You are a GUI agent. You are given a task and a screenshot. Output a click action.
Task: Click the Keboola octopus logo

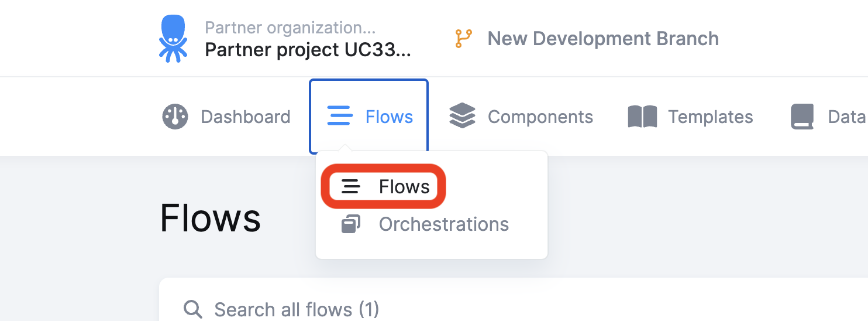click(173, 38)
